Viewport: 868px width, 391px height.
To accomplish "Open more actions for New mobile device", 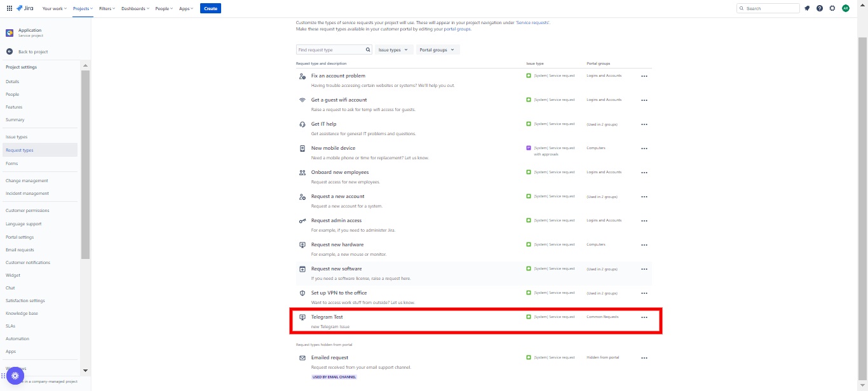I will (644, 149).
